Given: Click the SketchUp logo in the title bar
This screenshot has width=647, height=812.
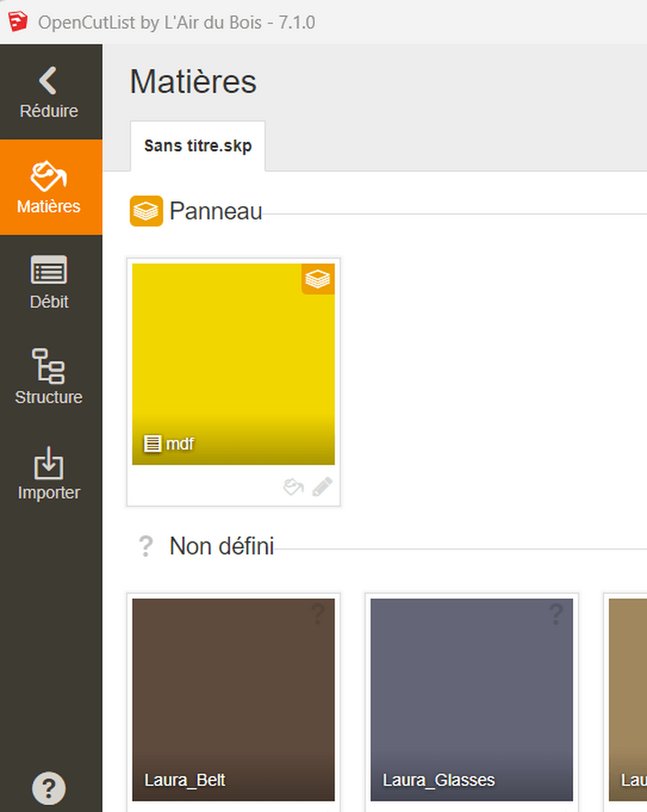Looking at the screenshot, I should click(18, 21).
